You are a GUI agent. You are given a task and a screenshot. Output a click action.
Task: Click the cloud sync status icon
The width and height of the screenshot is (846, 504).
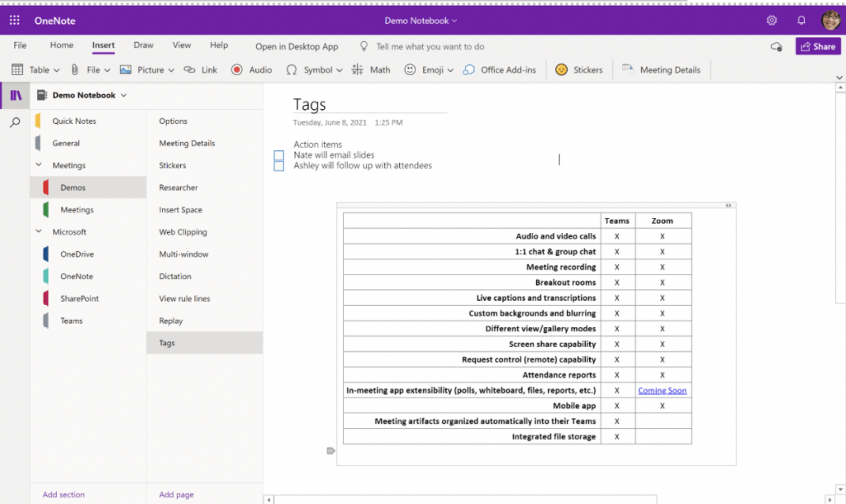[x=777, y=47]
